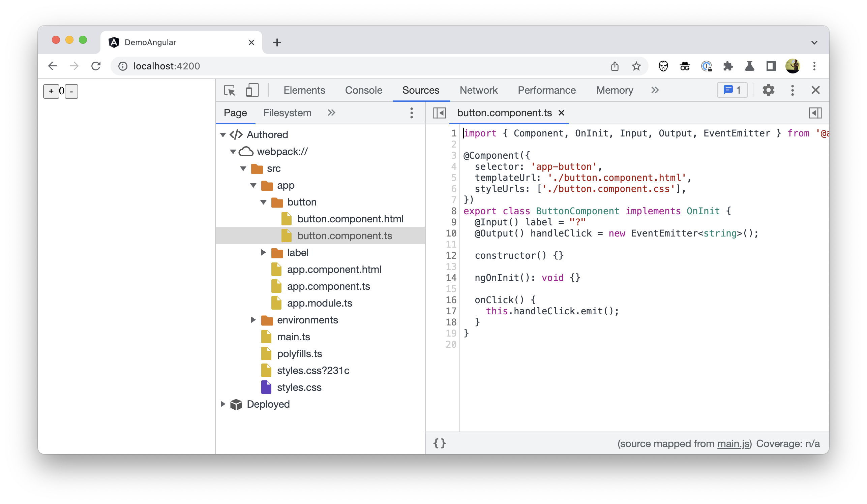
Task: Select button.component.html file
Action: pyautogui.click(x=350, y=218)
